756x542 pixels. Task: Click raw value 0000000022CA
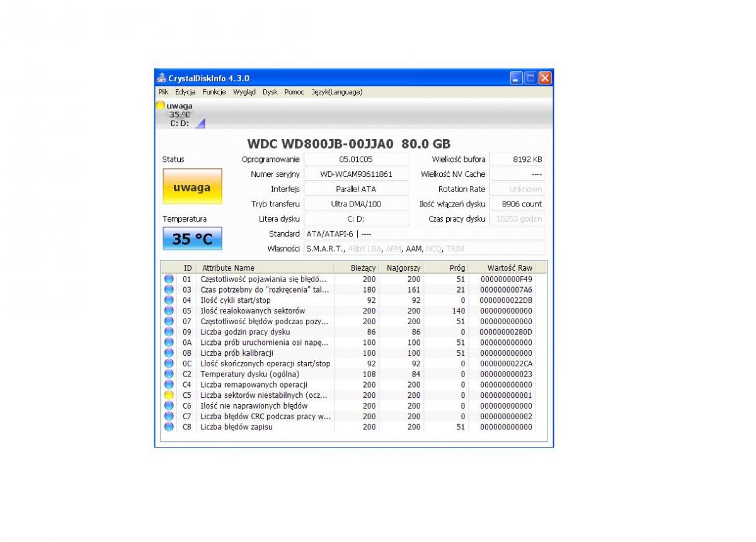tap(506, 363)
